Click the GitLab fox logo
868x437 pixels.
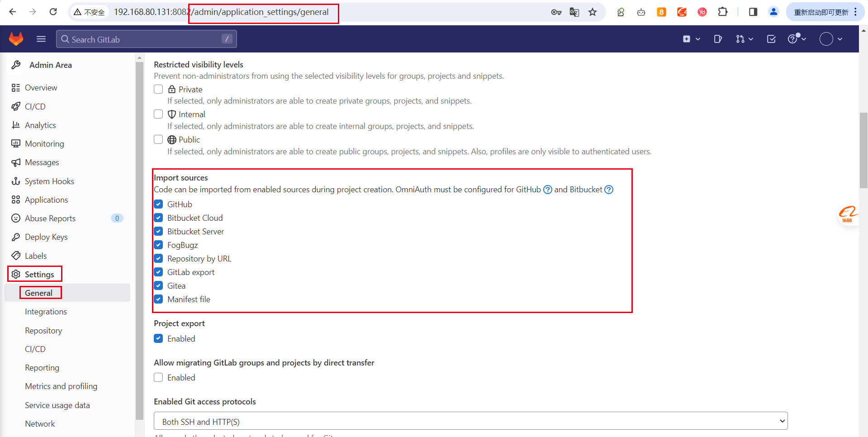tap(16, 39)
